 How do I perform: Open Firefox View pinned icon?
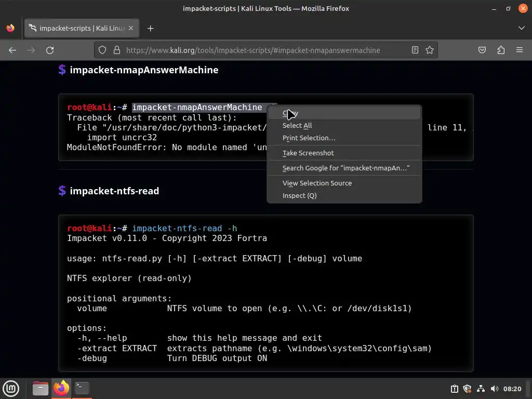(10, 28)
